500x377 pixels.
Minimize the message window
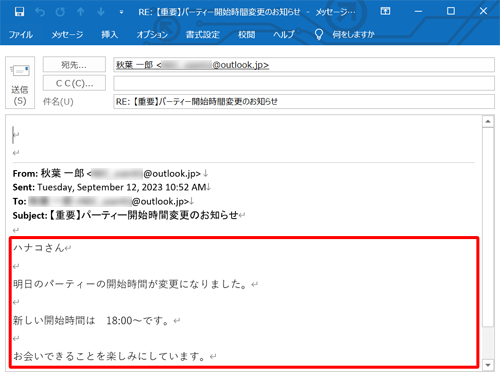pyautogui.click(x=418, y=11)
